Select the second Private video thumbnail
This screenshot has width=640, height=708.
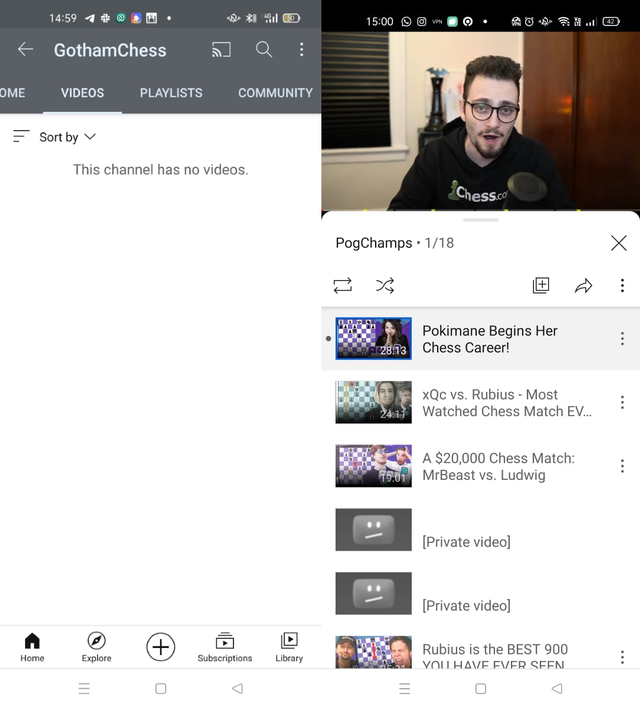click(374, 593)
